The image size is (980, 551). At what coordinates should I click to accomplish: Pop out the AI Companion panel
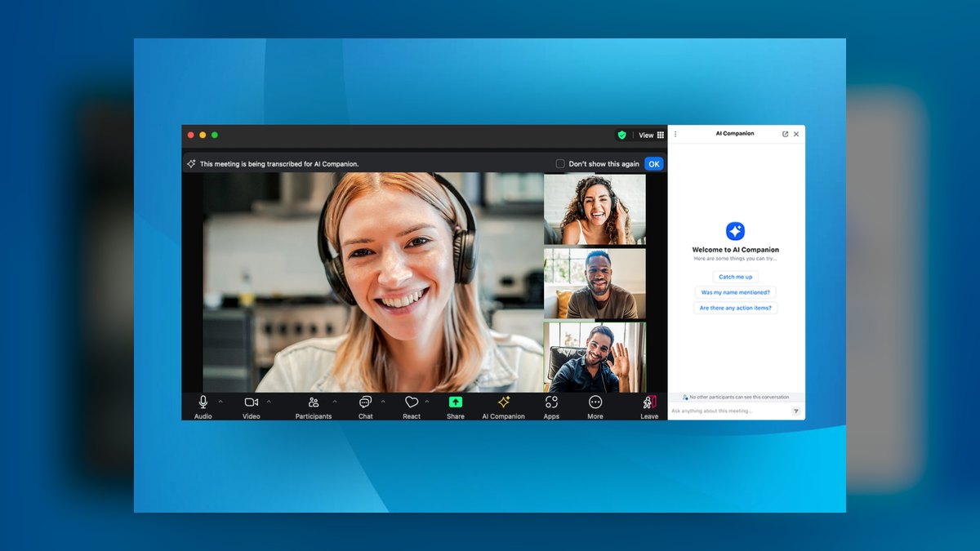pos(786,134)
